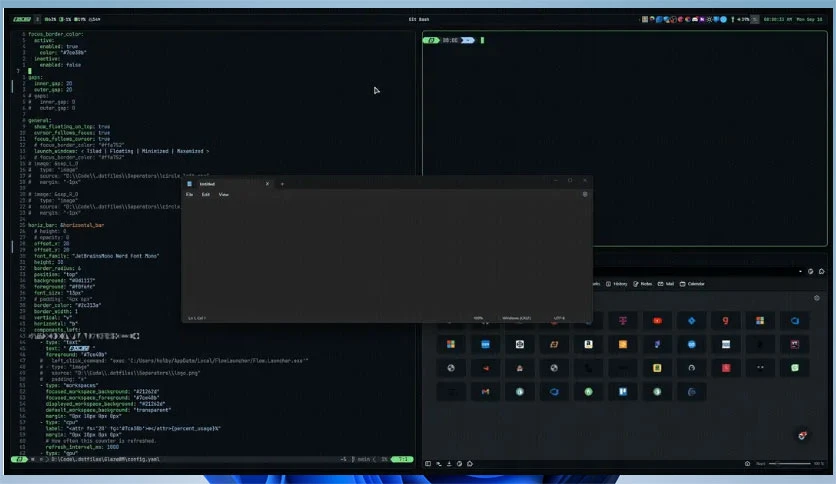The width and height of the screenshot is (836, 484).
Task: Open the dropdown arrow in browser title bar
Action: [x=800, y=271]
